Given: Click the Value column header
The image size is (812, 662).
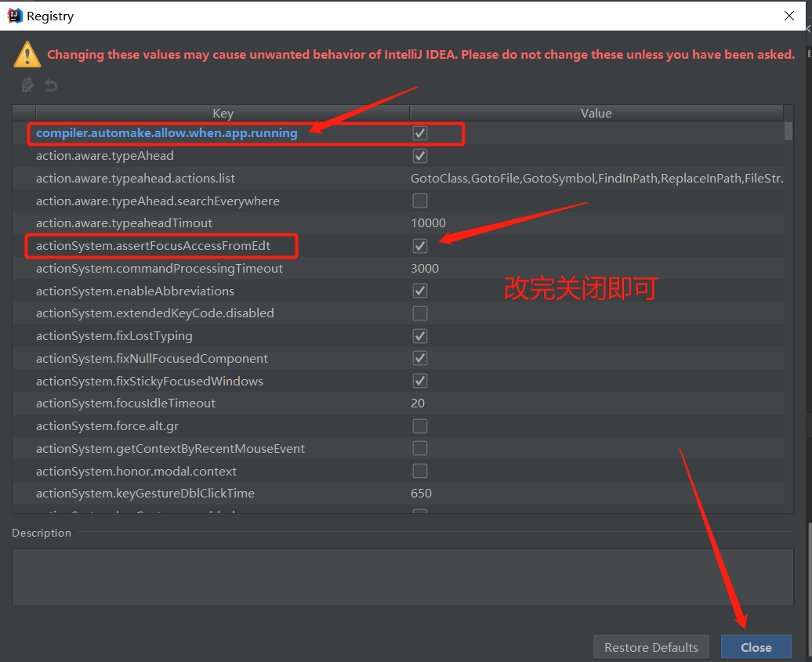Looking at the screenshot, I should coord(596,113).
